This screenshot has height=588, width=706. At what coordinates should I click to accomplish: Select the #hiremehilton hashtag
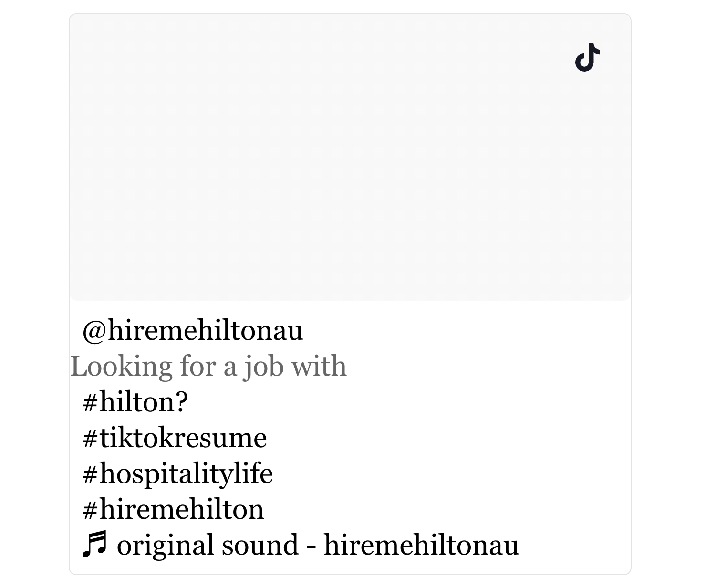pyautogui.click(x=173, y=509)
